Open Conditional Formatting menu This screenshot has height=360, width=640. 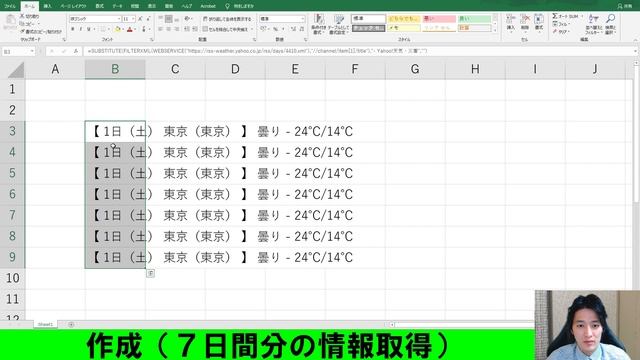pyautogui.click(x=318, y=24)
